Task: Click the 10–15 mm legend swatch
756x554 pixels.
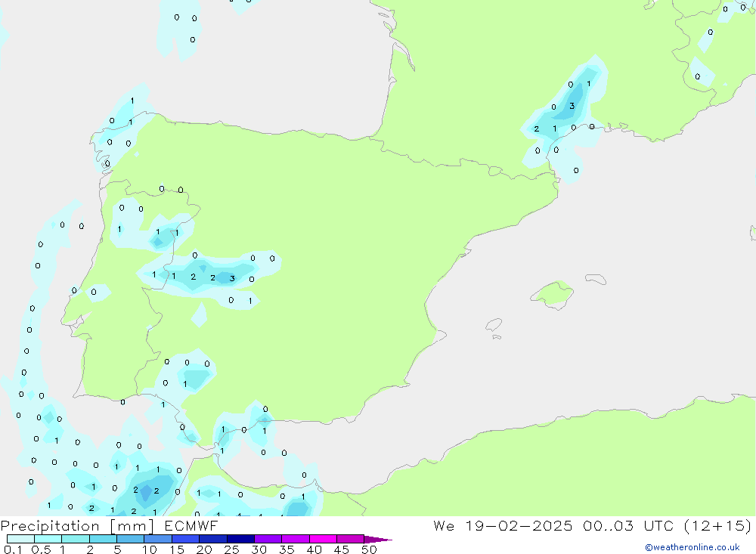Action: [x=158, y=539]
